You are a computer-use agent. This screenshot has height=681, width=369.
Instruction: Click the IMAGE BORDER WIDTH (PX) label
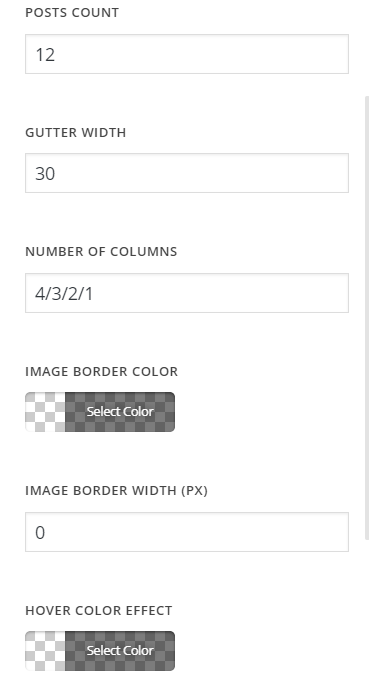point(116,491)
